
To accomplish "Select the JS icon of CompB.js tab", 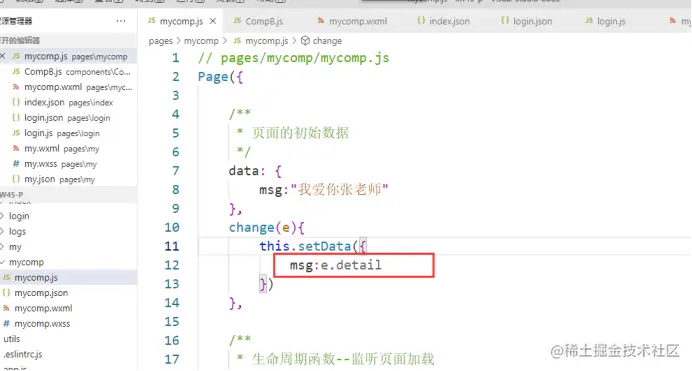I will coord(237,20).
